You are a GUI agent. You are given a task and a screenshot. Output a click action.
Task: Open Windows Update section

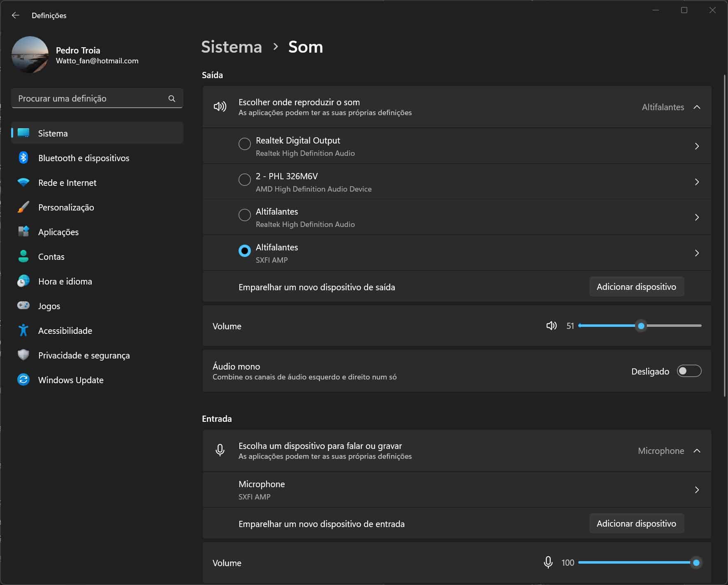tap(70, 380)
